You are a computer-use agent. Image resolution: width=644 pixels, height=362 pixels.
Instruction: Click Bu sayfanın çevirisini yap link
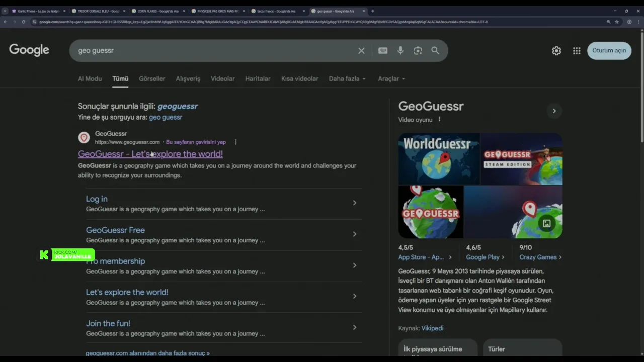pyautogui.click(x=196, y=142)
